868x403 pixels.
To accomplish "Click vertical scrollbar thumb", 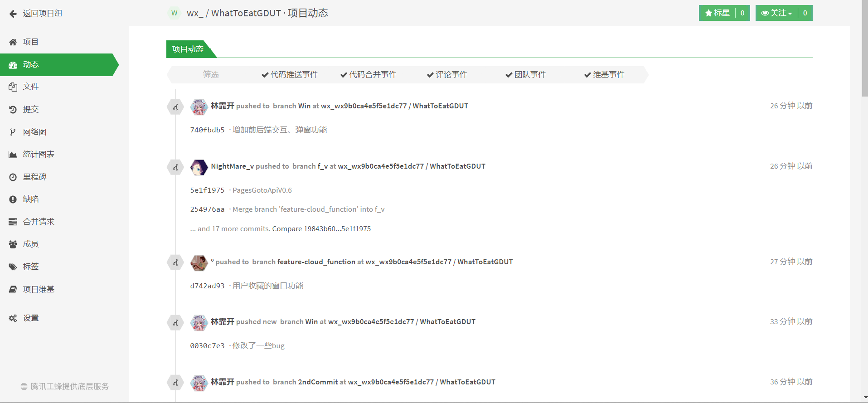I will (x=865, y=48).
